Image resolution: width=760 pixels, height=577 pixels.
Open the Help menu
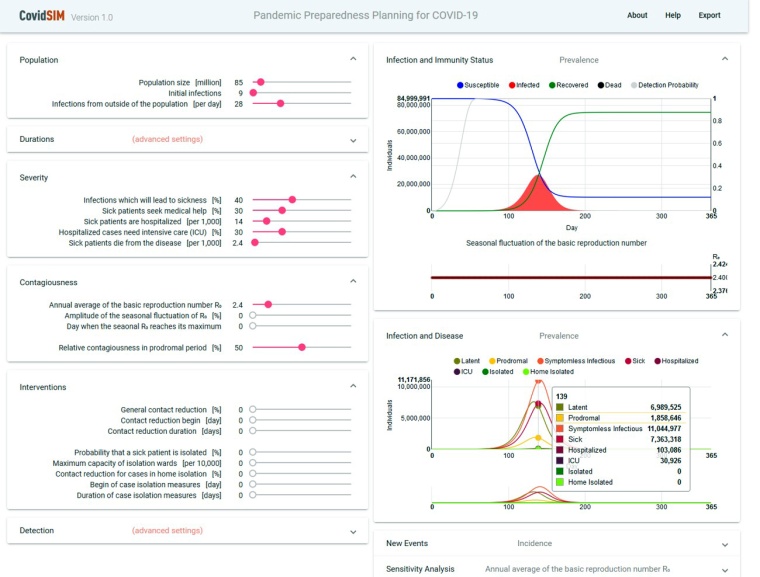click(x=673, y=16)
